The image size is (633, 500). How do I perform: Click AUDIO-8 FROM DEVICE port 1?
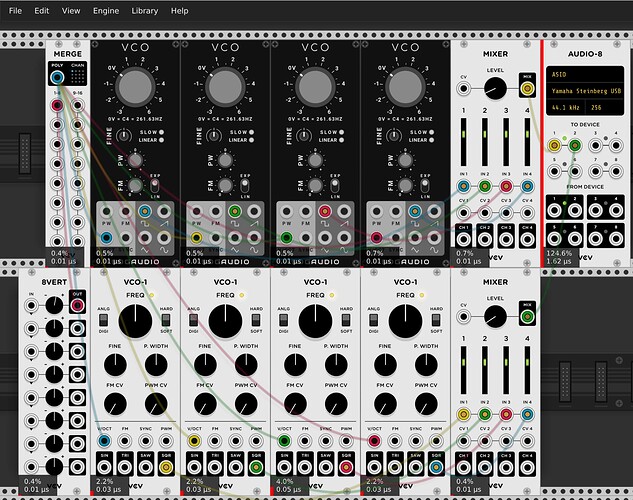coord(554,210)
